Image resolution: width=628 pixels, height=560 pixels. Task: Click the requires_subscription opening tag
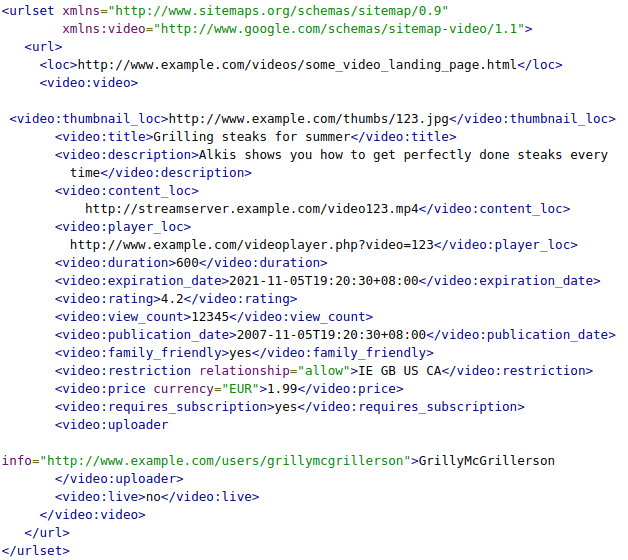165,407
